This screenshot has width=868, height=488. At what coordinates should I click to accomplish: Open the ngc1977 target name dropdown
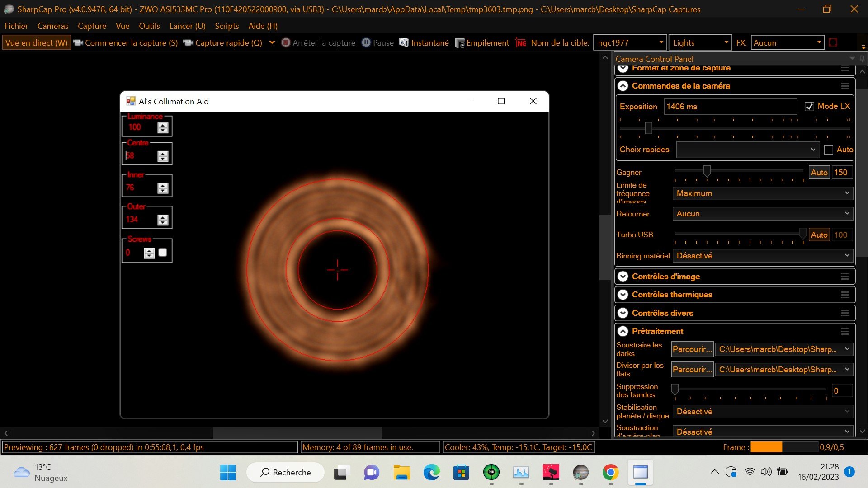point(630,43)
